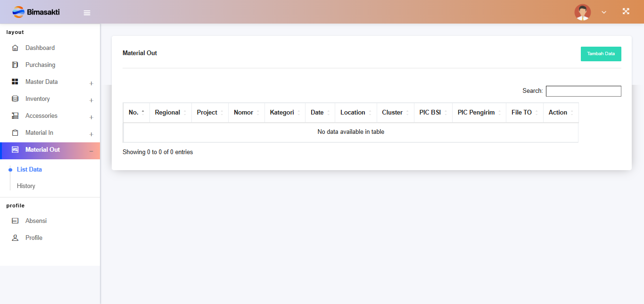644x304 pixels.
Task: Click the user avatar picture
Action: pyautogui.click(x=582, y=12)
